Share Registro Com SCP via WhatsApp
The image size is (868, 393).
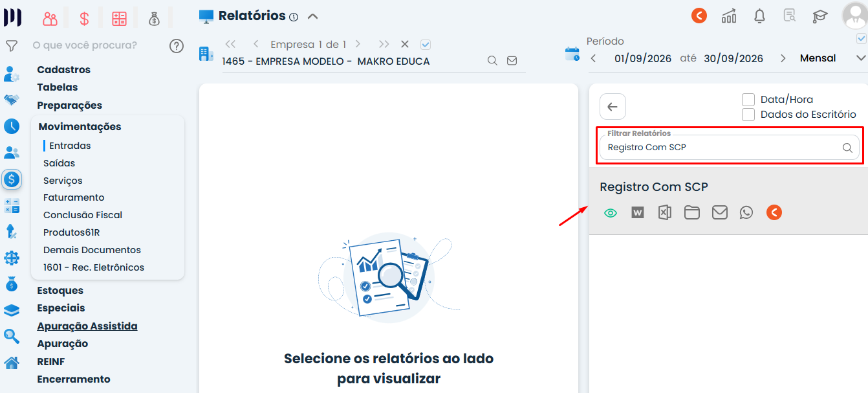pyautogui.click(x=746, y=212)
